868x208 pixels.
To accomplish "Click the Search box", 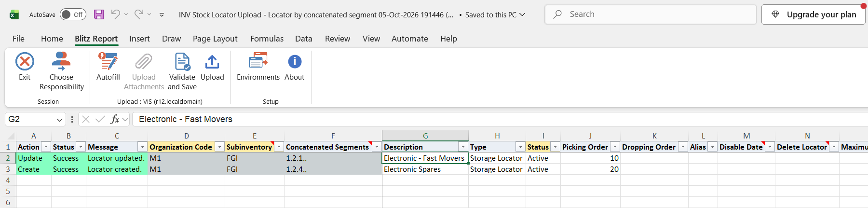I will coord(651,14).
